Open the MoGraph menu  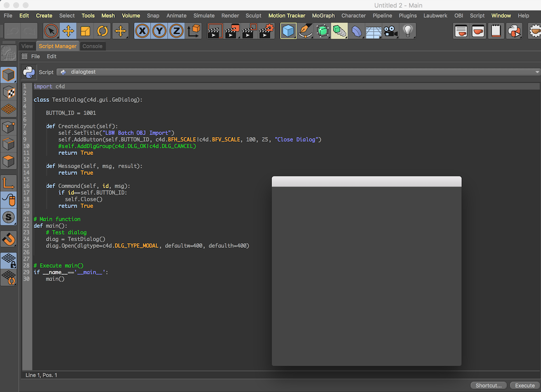pos(323,16)
